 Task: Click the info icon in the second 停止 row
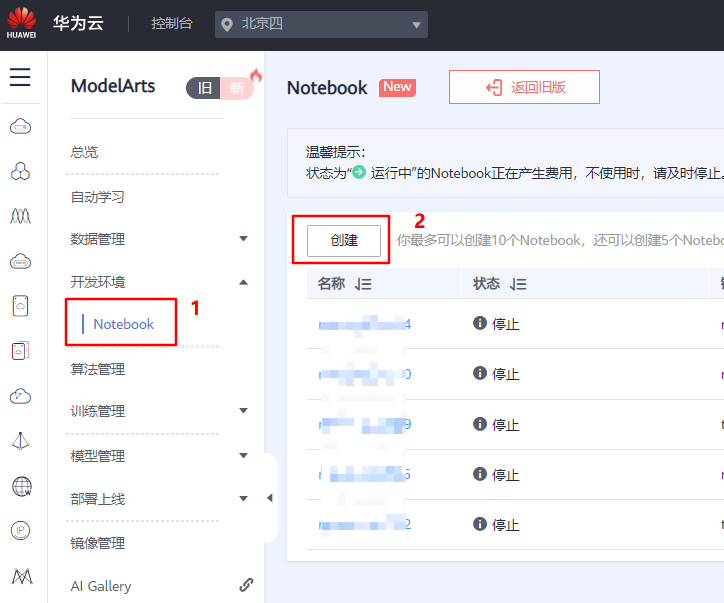tap(480, 373)
